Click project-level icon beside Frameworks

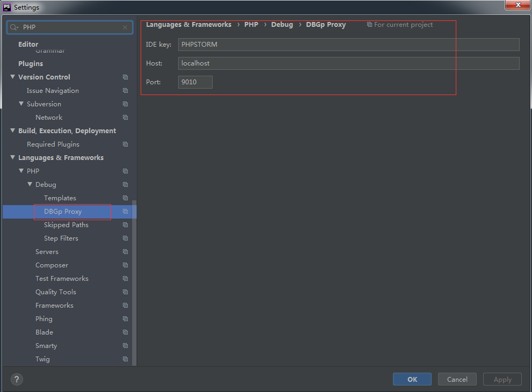click(x=125, y=306)
